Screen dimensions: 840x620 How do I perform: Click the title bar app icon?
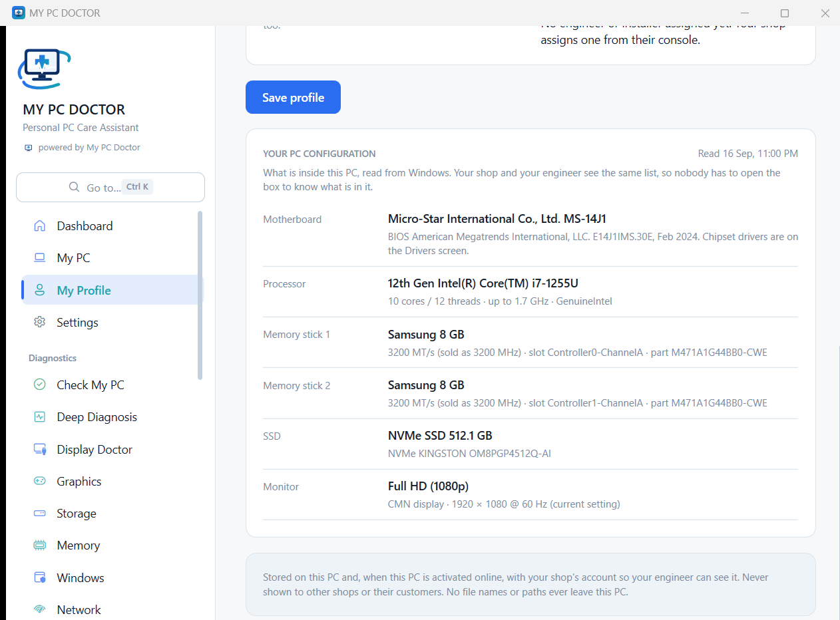click(x=19, y=13)
